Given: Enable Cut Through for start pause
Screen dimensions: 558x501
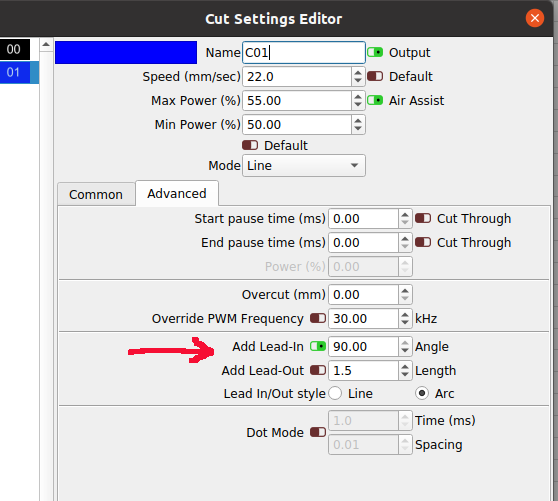Looking at the screenshot, I should 423,218.
